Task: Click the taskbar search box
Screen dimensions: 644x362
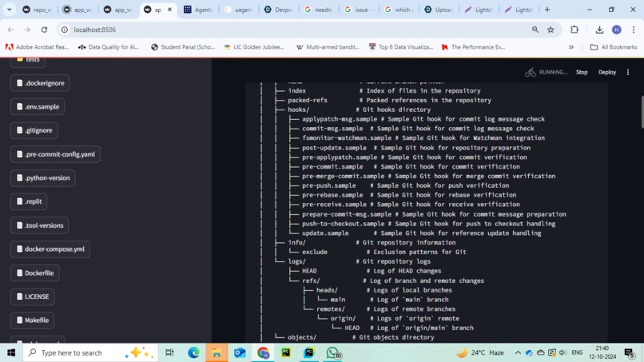Action: [x=90, y=353]
